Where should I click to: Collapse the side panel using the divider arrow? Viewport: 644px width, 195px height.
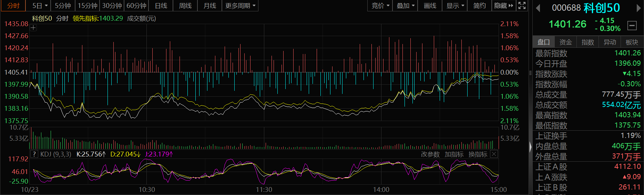[530, 147]
